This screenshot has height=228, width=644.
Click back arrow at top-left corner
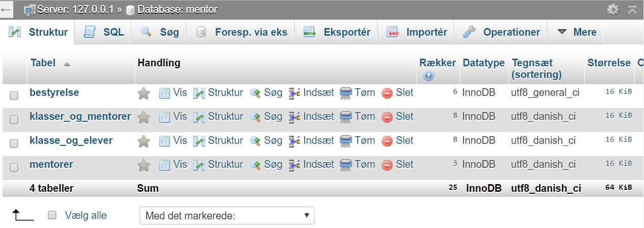pos(7,9)
